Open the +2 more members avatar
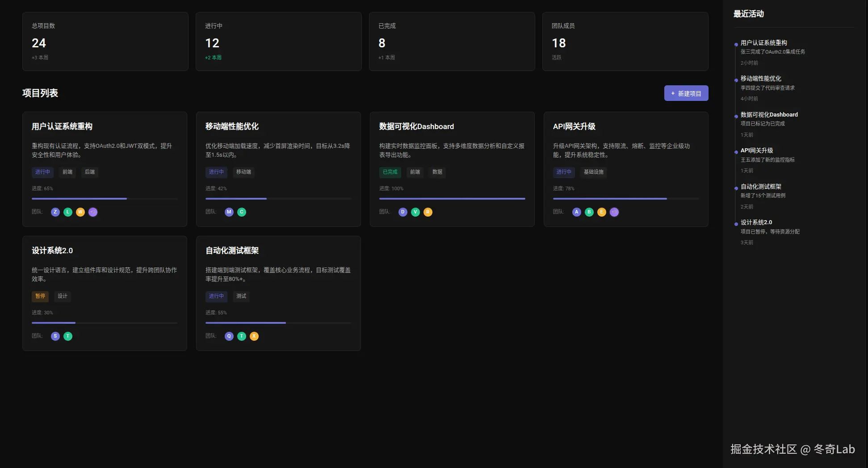868x468 pixels. [93, 212]
